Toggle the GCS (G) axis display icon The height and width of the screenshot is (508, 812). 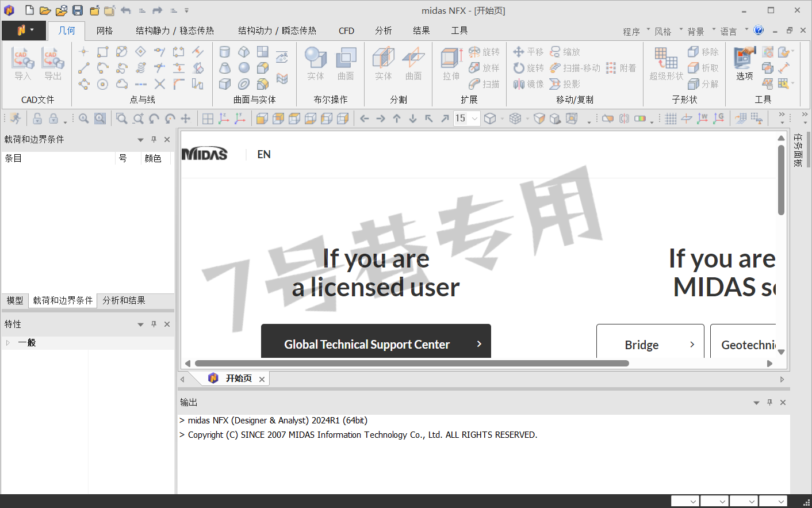tap(718, 119)
